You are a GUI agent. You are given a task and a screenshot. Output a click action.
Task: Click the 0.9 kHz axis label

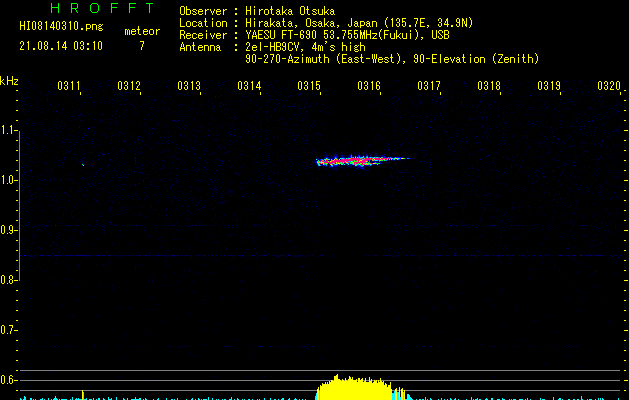[x=8, y=230]
